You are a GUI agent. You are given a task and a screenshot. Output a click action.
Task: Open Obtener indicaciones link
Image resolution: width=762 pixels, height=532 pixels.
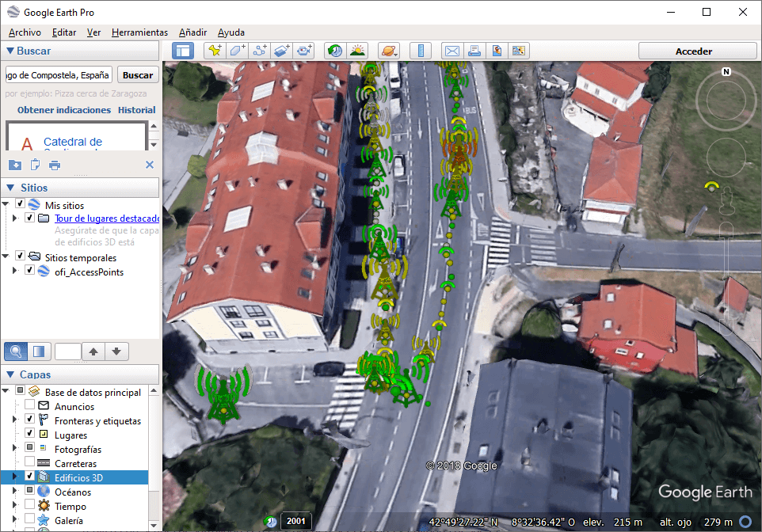64,110
